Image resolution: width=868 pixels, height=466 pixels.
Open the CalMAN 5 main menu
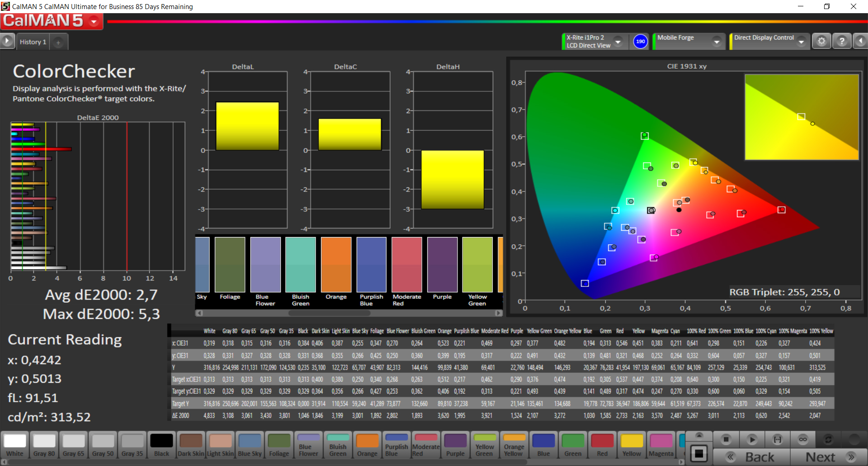(94, 21)
